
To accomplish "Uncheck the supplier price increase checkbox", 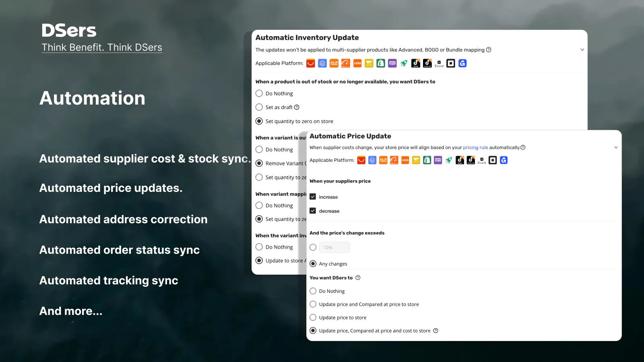I will click(313, 197).
